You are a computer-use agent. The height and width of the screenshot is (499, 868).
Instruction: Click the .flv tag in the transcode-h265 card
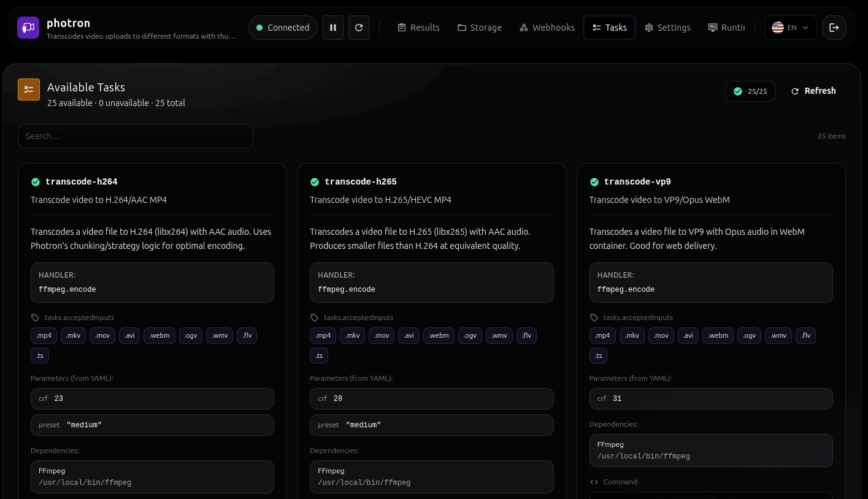pos(526,335)
